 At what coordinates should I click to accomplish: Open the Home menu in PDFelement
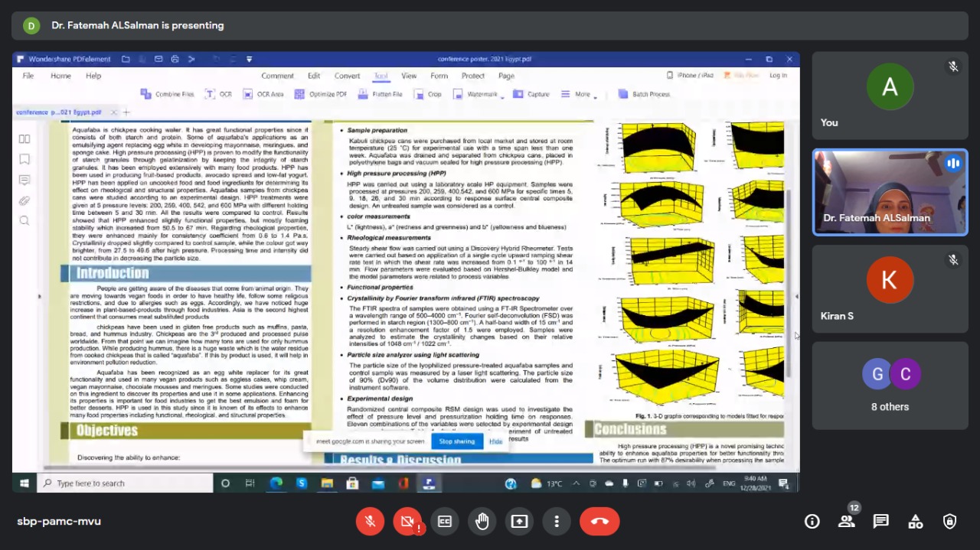tap(60, 76)
